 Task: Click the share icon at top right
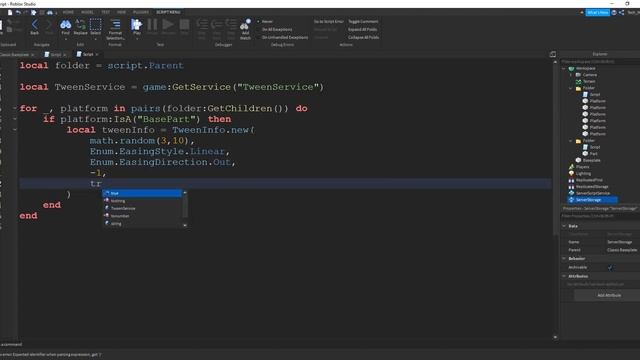point(621,13)
